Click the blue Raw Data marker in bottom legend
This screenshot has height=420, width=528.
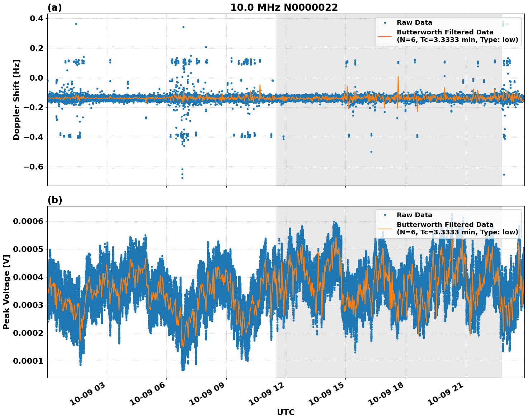(385, 215)
